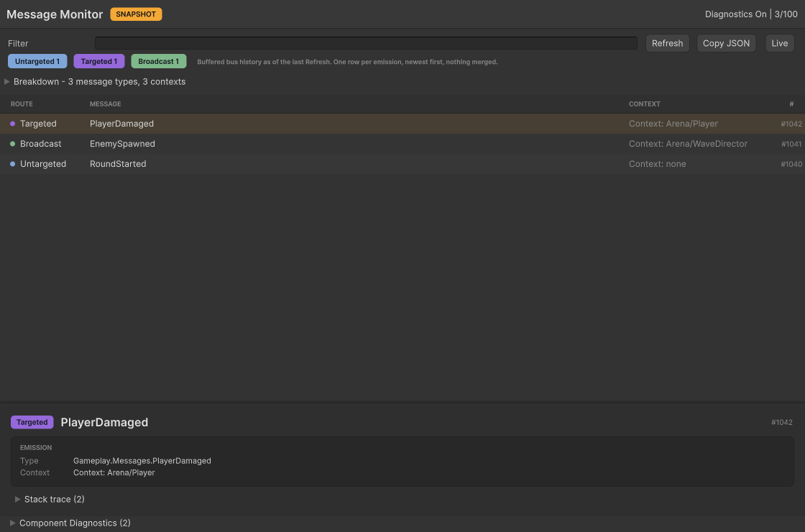Viewport: 805px width, 532px height.
Task: Copy the bus history as JSON
Action: [726, 43]
